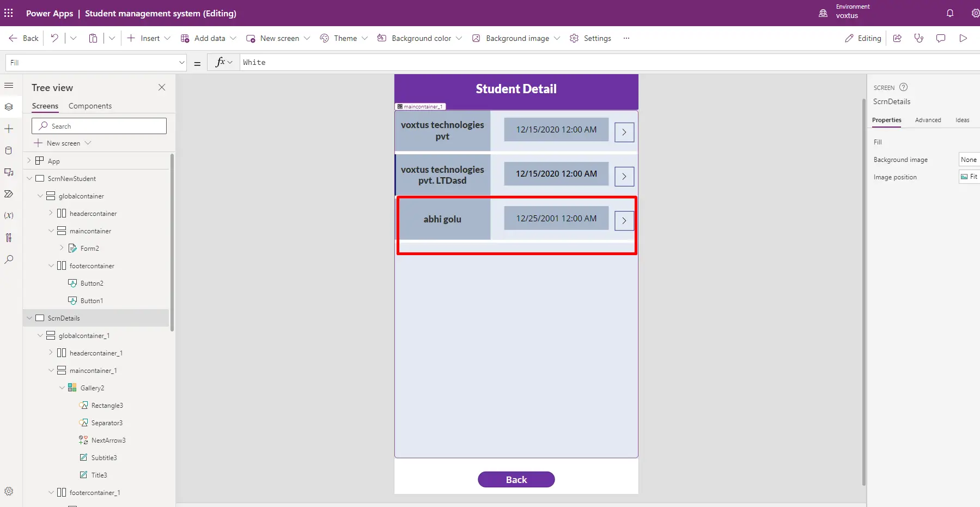Open the Comments icon
This screenshot has height=507, width=980.
(941, 38)
